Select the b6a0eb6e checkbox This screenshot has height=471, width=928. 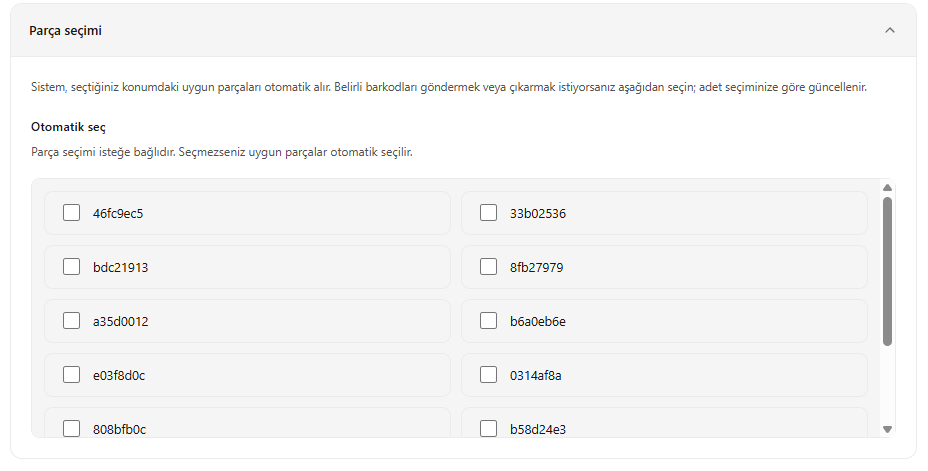coord(488,320)
